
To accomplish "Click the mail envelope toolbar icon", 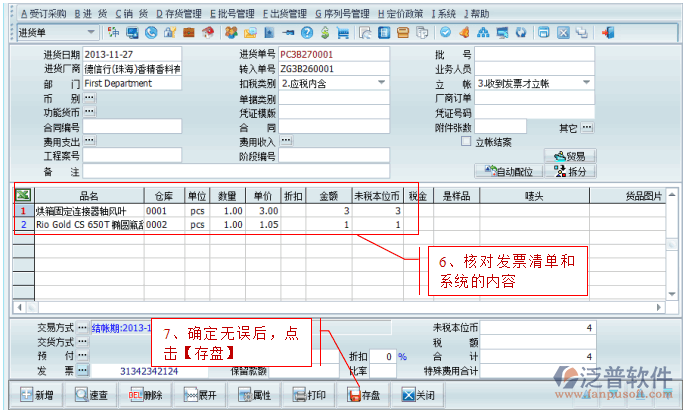I will (x=250, y=32).
